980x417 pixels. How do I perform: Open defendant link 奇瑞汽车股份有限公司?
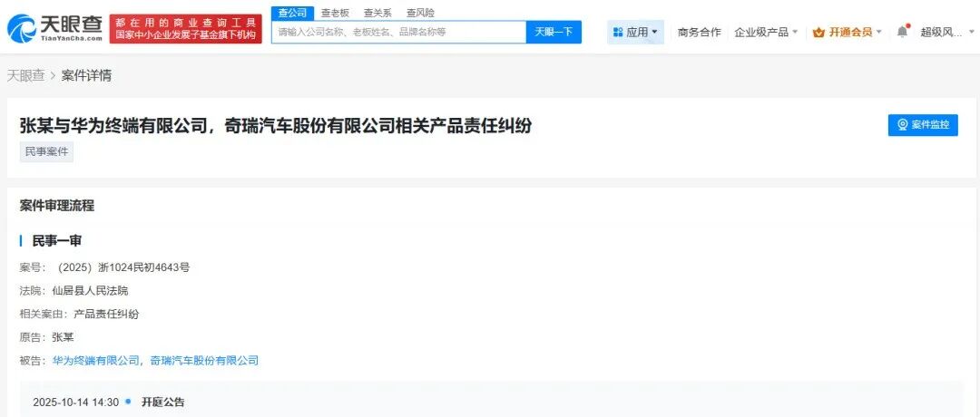pos(204,360)
